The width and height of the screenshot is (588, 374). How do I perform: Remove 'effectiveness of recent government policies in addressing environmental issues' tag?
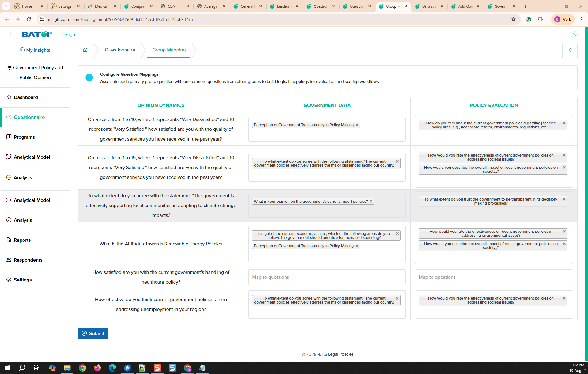(x=564, y=232)
